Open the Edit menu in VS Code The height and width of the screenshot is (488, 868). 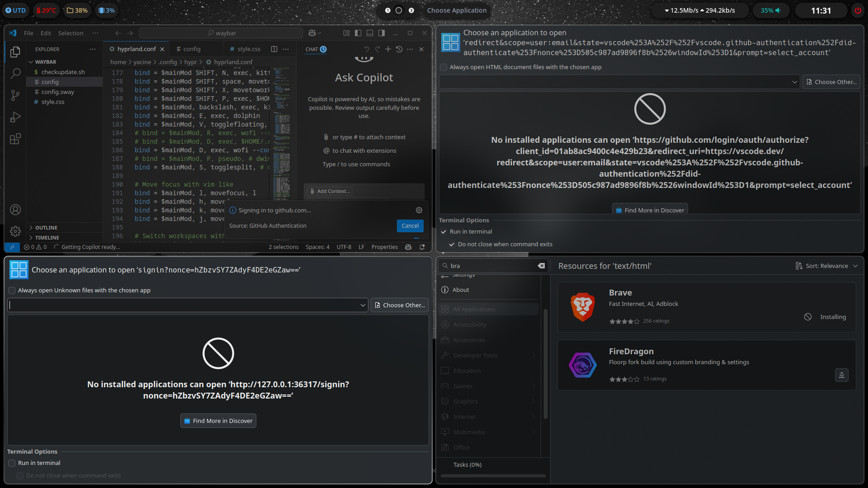(46, 33)
